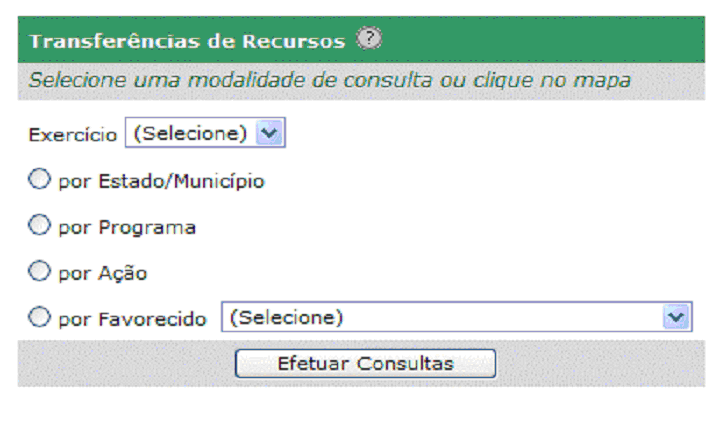Click the green header bar right of help icon

[540, 42]
